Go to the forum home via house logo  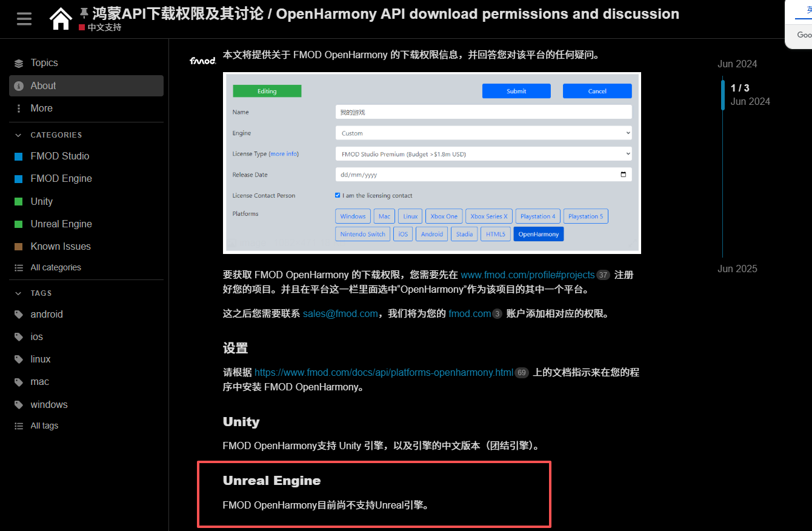(x=61, y=19)
